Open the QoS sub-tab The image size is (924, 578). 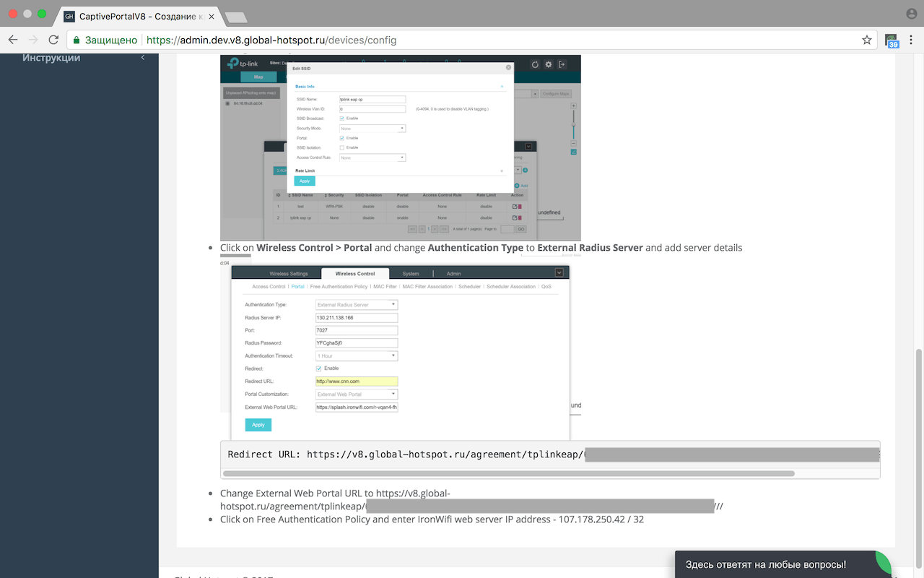pyautogui.click(x=546, y=287)
